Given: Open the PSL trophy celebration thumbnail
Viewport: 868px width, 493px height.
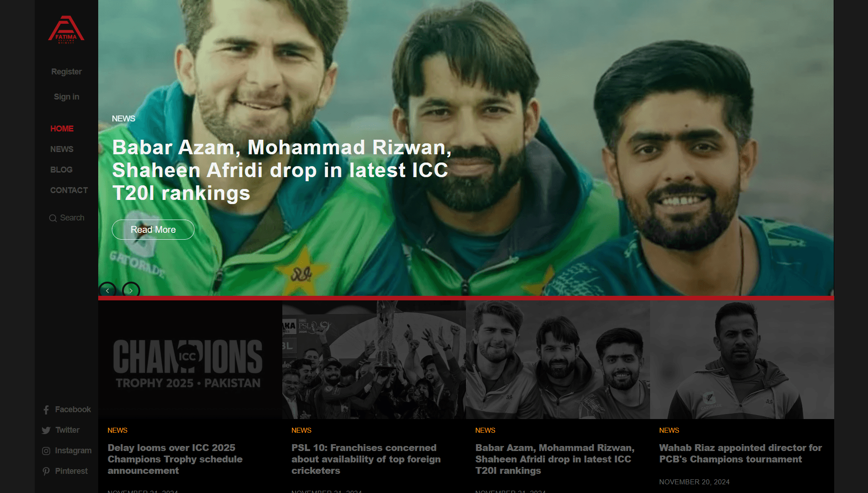Looking at the screenshot, I should coord(374,360).
